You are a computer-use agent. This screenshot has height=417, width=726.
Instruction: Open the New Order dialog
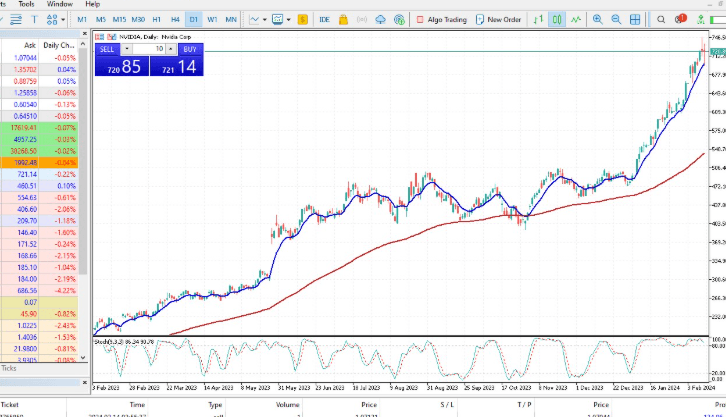click(x=499, y=19)
